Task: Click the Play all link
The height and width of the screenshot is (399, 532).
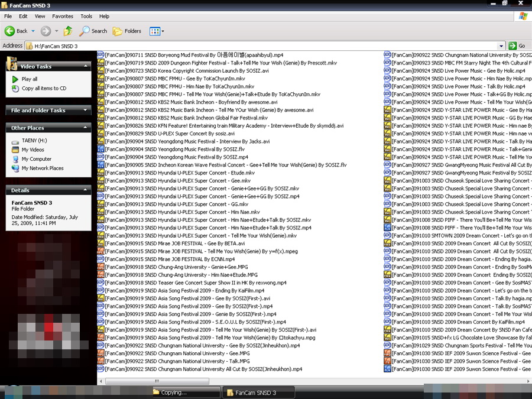Action: (30, 79)
